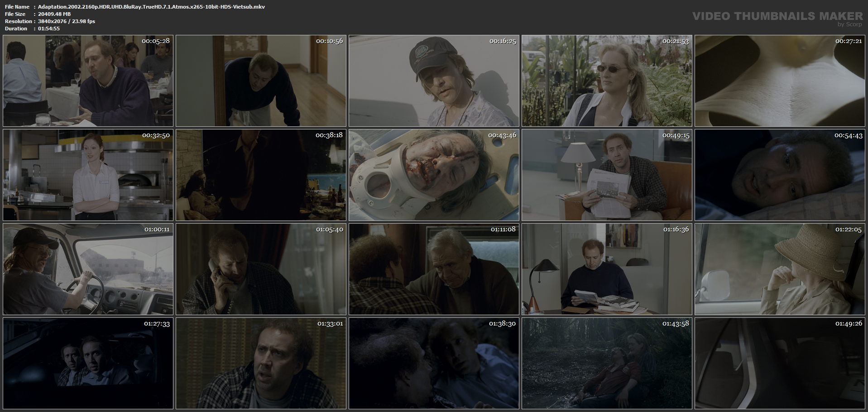Click the resolution value 3840x2076 / 23.98 fps
This screenshot has width=868, height=412.
(67, 21)
